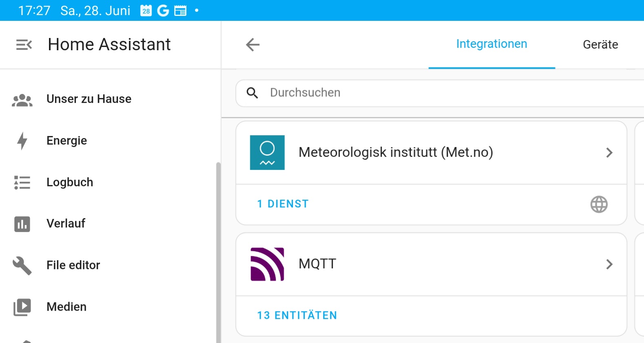This screenshot has height=343, width=644.
Task: Open Unser zu Hause people icon
Action: tap(22, 99)
